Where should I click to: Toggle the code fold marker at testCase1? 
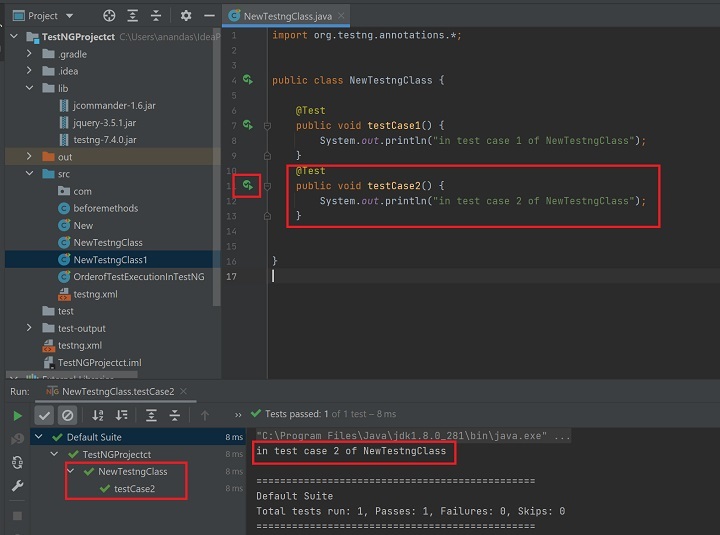pyautogui.click(x=267, y=126)
